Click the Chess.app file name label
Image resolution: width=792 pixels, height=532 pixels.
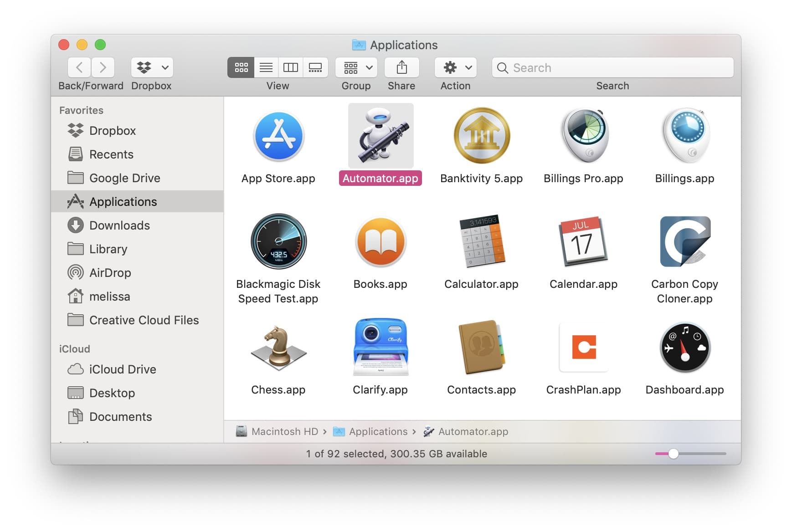(278, 389)
